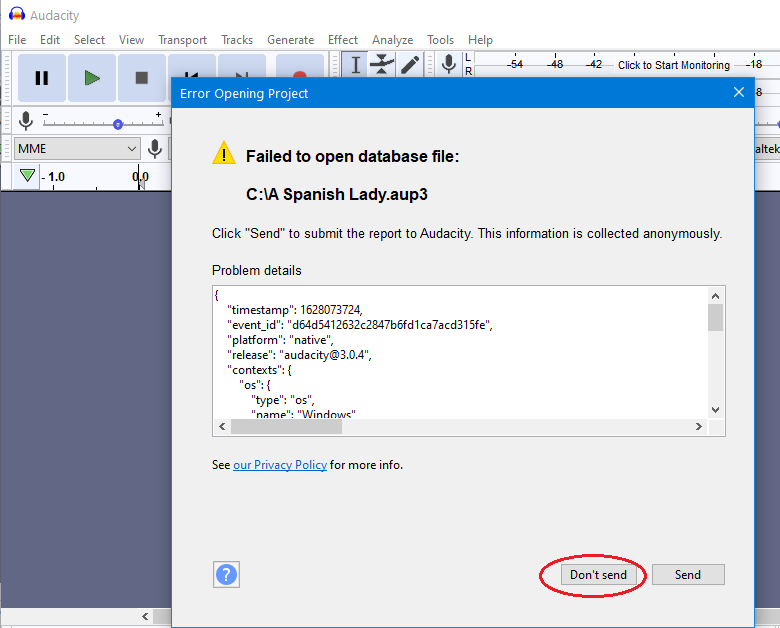
Task: Click the "C:\A Spanish Lady.aup3" file path text
Action: (337, 194)
